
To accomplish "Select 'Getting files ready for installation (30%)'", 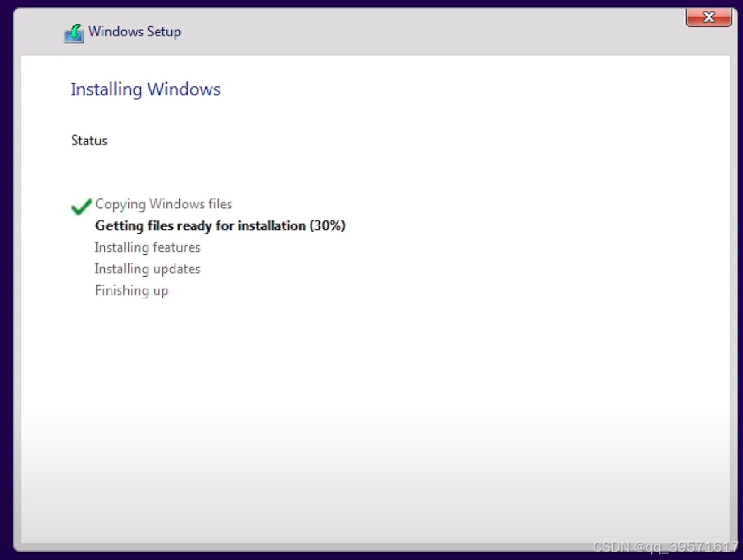I will [220, 225].
